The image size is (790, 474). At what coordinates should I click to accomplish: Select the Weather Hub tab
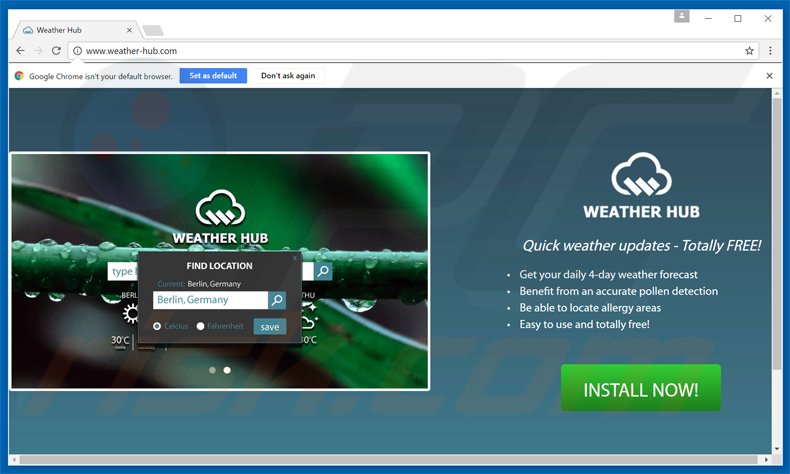pos(76,30)
